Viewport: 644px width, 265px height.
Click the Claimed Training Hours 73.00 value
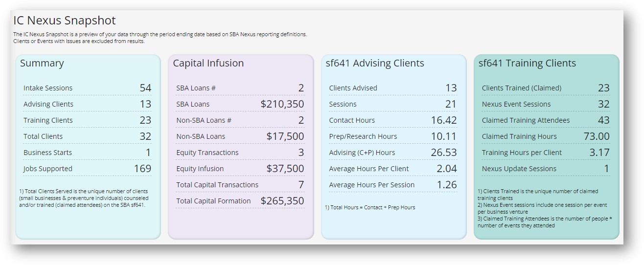(x=597, y=136)
